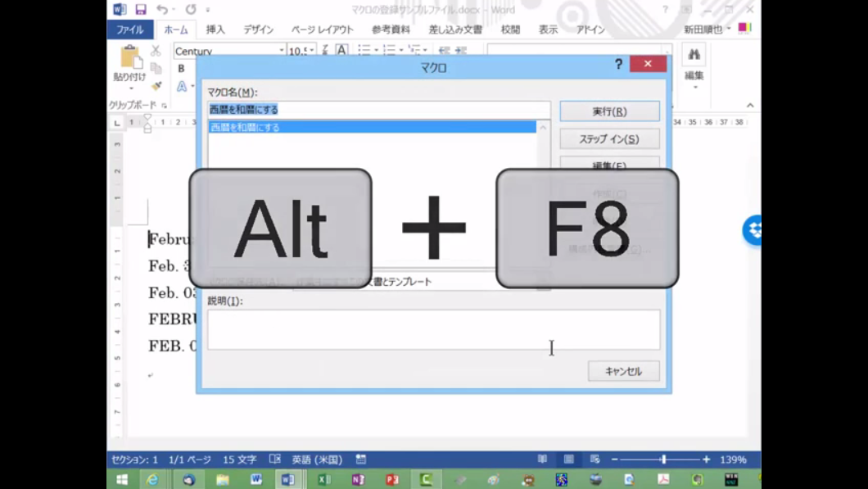Viewport: 868px width, 489px height.
Task: Click the binoculars Find icon
Action: point(694,55)
